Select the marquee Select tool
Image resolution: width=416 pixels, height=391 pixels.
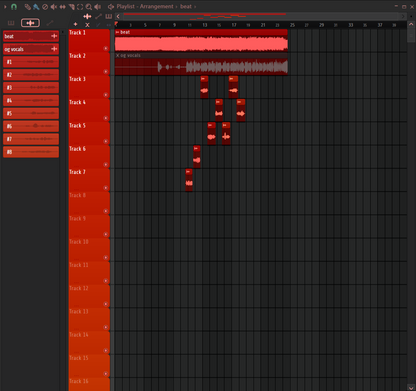pyautogui.click(x=80, y=7)
